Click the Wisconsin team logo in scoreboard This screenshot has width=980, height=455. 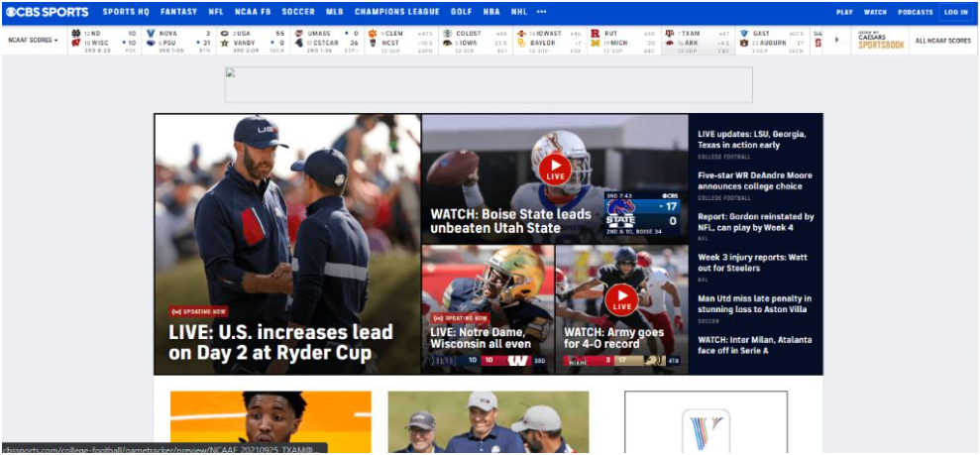click(75, 44)
